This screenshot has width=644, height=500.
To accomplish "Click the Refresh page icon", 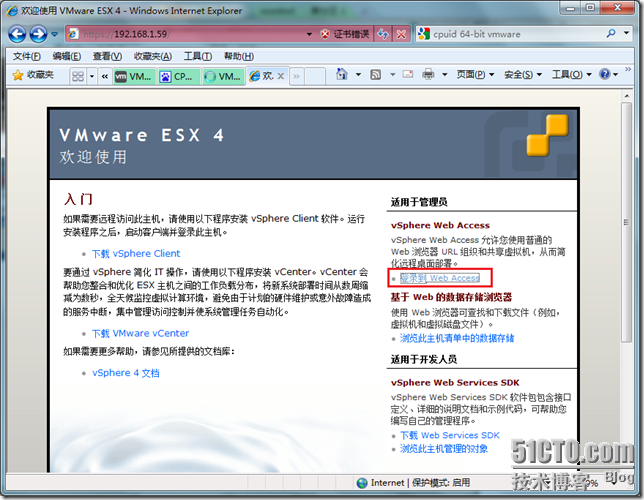I will click(383, 34).
